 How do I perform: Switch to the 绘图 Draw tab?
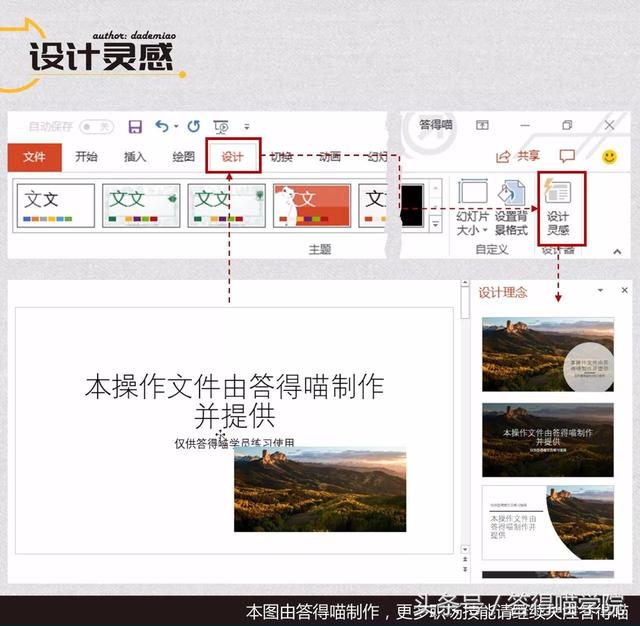(184, 157)
